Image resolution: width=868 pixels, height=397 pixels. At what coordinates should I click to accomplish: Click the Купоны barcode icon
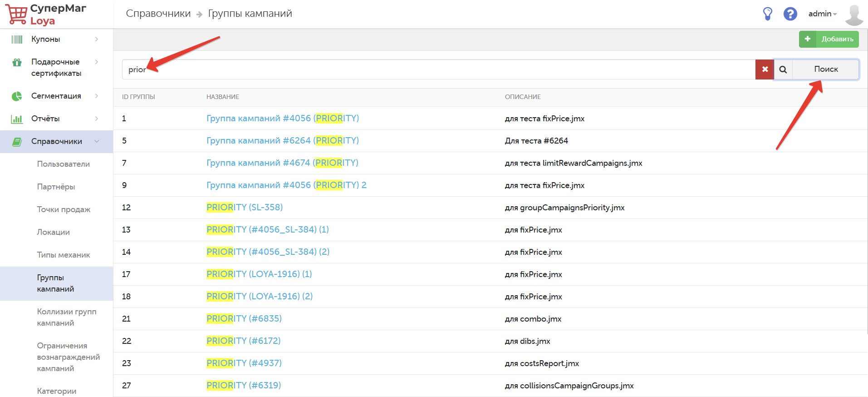pyautogui.click(x=17, y=40)
